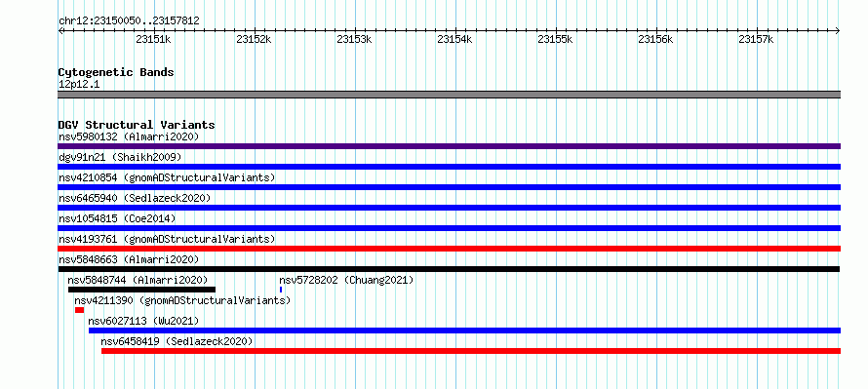Click the blue nsv6027113 variant bar
Viewport: 868px width, 389px height.
tap(464, 331)
